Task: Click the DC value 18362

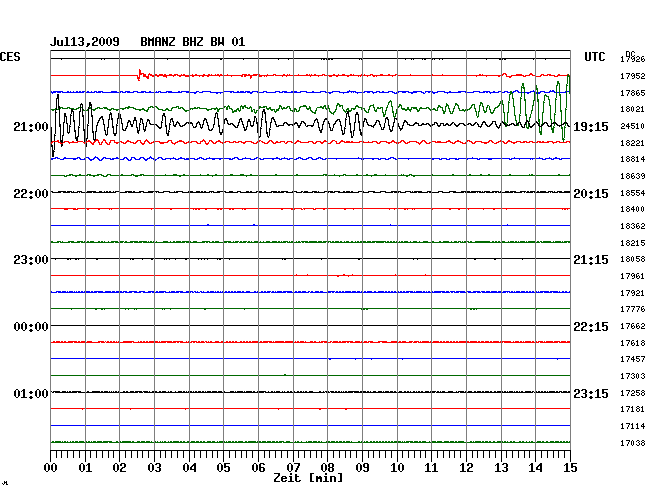Action: click(x=633, y=226)
